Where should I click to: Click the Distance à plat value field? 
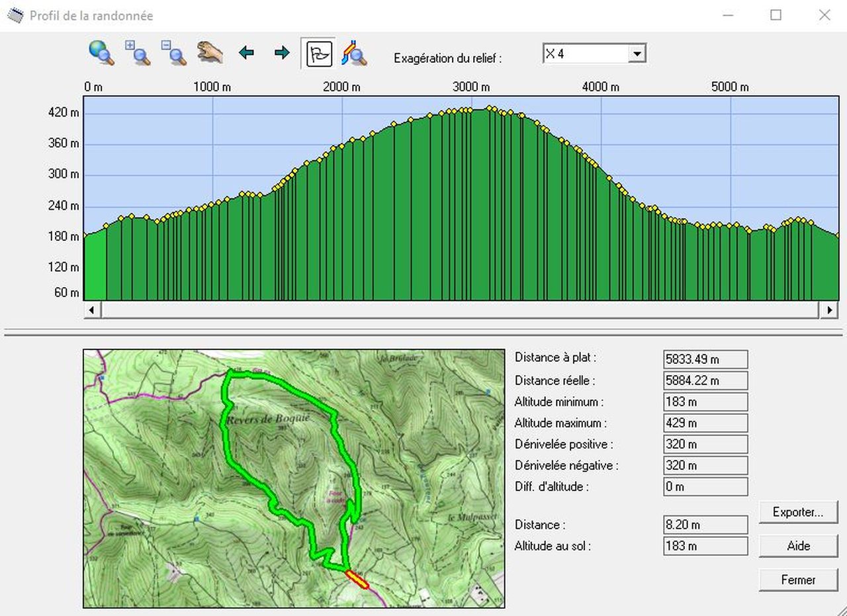705,359
